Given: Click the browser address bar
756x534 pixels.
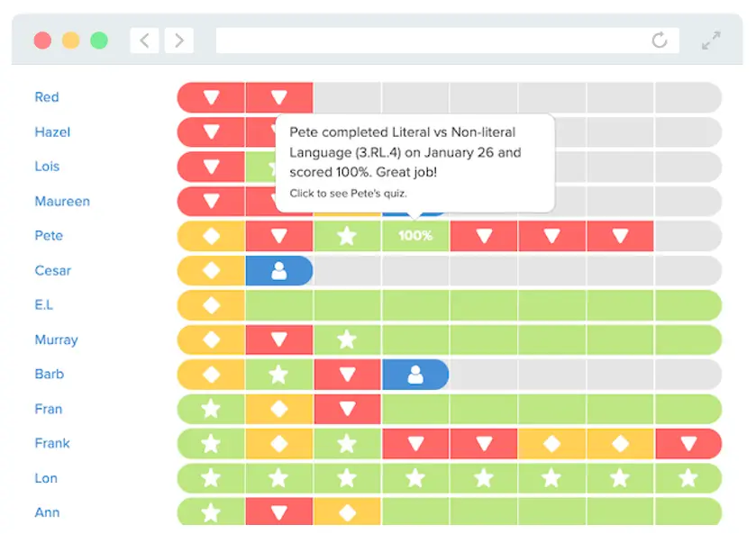Looking at the screenshot, I should click(433, 40).
